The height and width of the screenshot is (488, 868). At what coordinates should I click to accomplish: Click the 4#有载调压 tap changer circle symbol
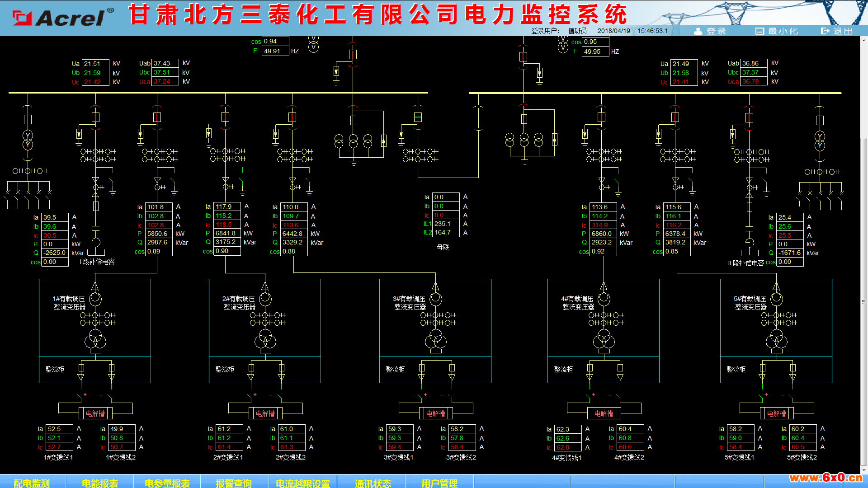click(x=604, y=298)
